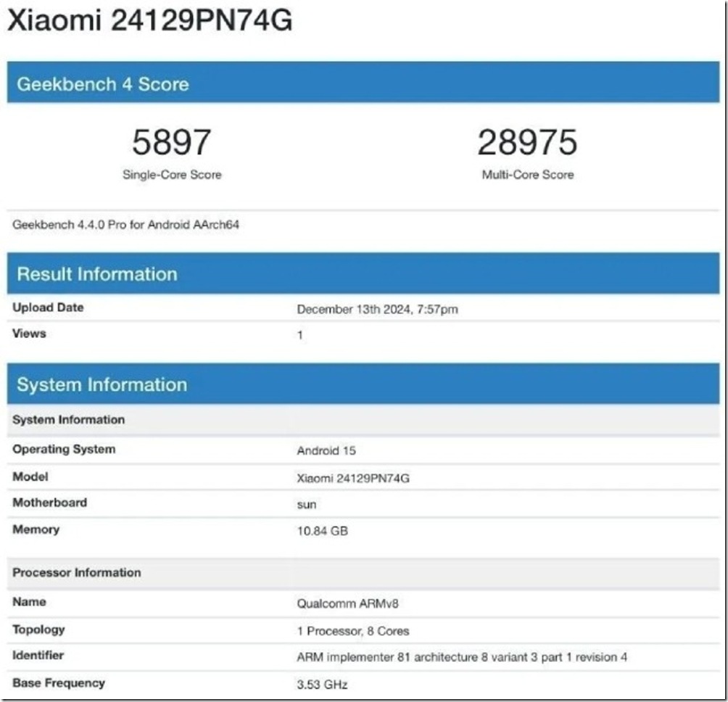Click the Memory label

tap(36, 529)
